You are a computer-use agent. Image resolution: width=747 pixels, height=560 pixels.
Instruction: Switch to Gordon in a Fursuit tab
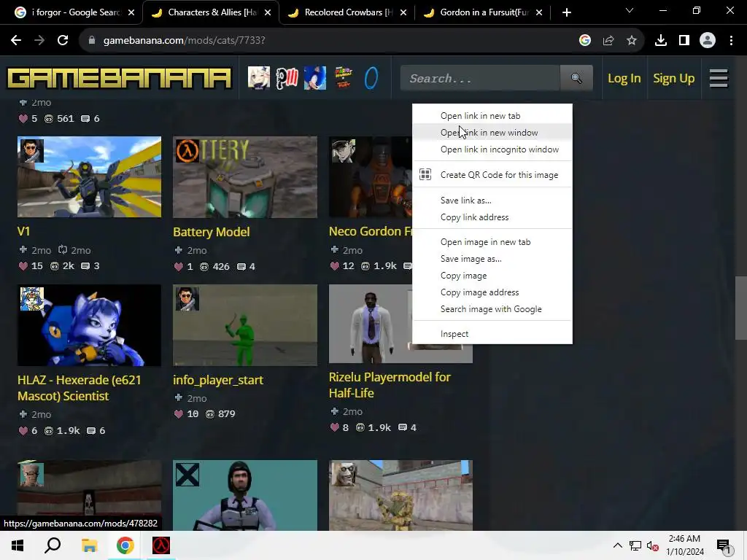pos(482,12)
